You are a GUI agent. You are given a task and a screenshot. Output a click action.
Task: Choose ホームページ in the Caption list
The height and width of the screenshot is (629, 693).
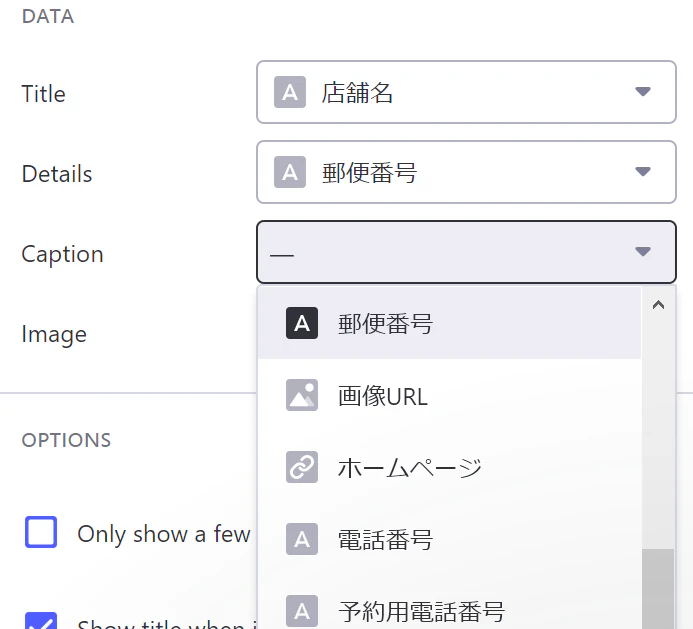(x=449, y=467)
